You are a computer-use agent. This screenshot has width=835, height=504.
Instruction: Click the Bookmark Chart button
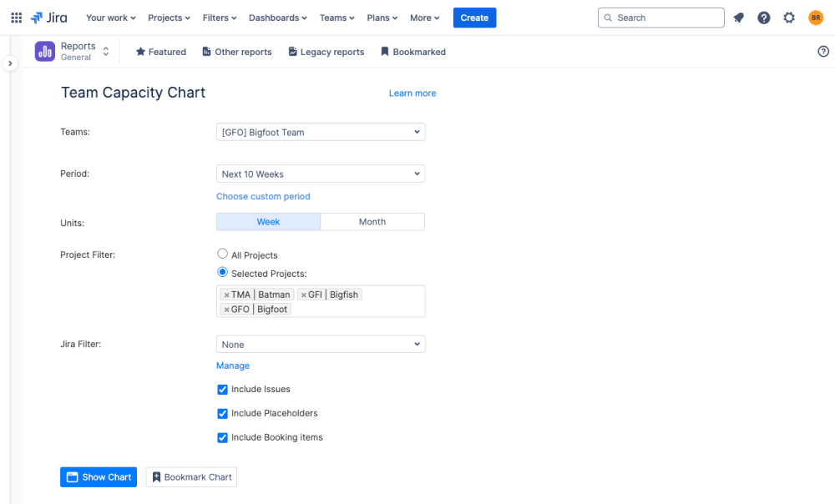(191, 477)
